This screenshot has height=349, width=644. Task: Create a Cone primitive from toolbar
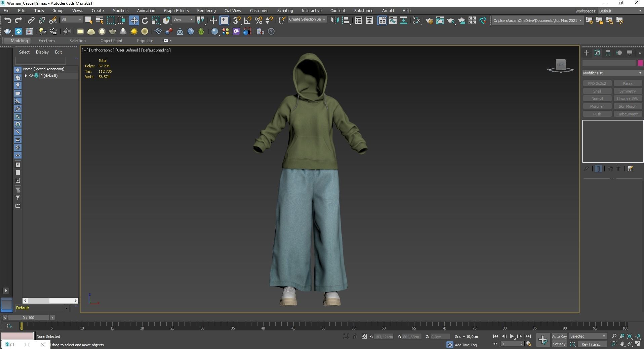click(123, 32)
